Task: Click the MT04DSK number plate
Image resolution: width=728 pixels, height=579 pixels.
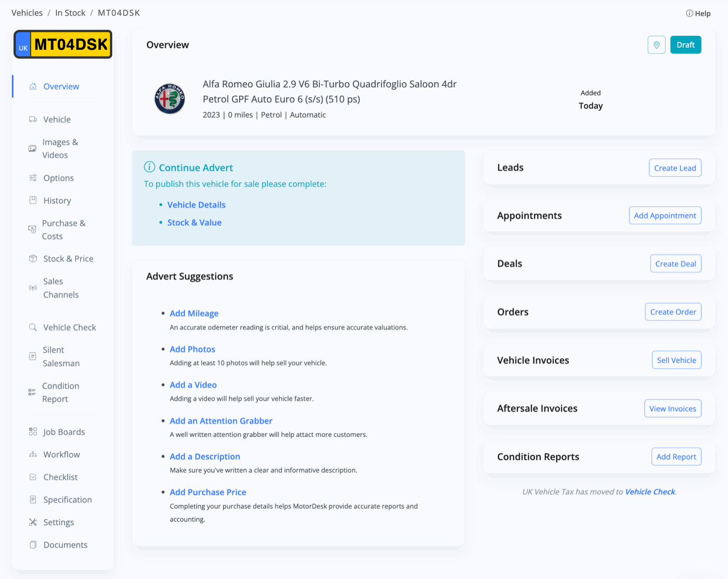Action: pyautogui.click(x=63, y=44)
